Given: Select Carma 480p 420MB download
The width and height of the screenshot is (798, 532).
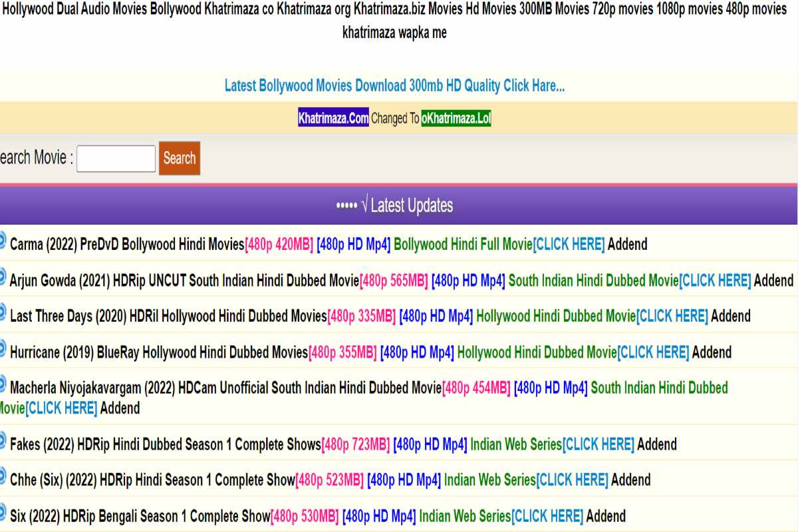Looking at the screenshot, I should pos(279,245).
